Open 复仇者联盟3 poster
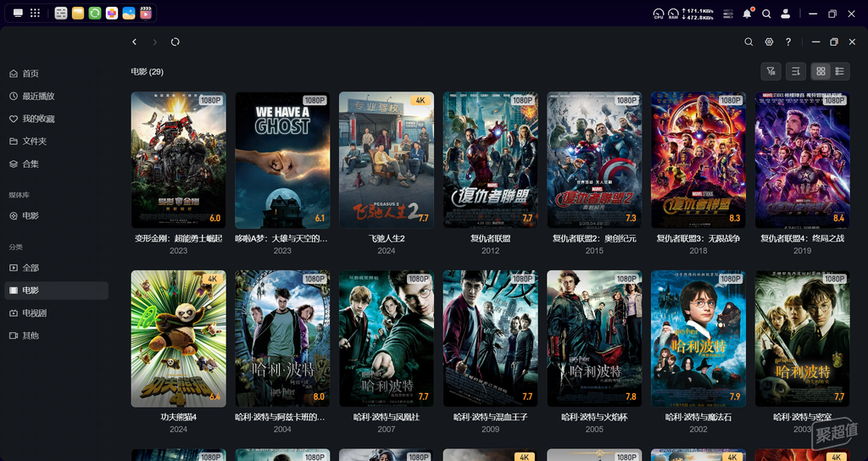Image resolution: width=868 pixels, height=461 pixels. (x=698, y=160)
